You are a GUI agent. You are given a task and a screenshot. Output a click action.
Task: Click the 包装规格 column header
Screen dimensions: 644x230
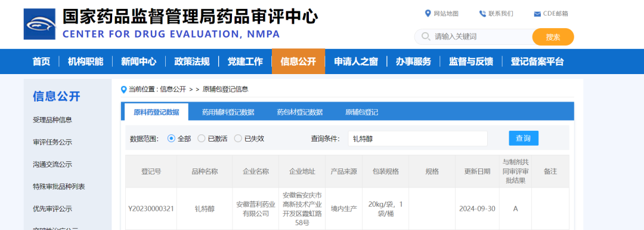[x=386, y=171]
